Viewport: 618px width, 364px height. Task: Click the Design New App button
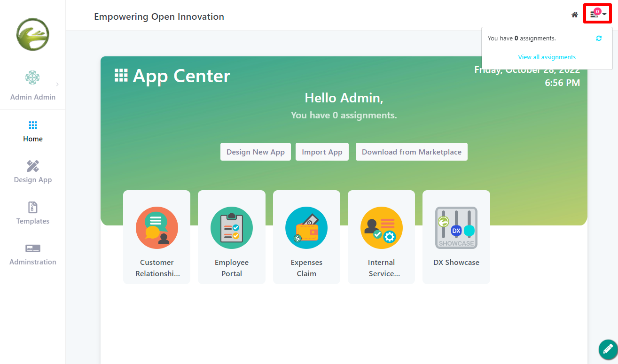(256, 152)
